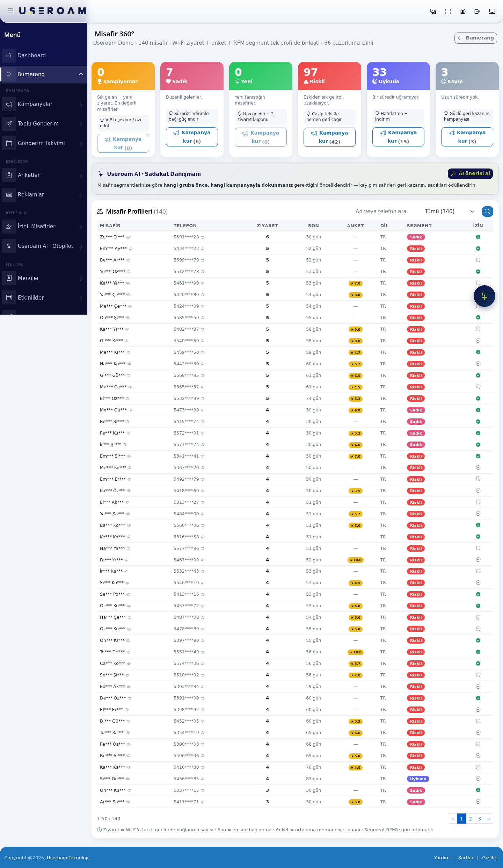The height and width of the screenshot is (868, 503).
Task: Go to page 3 of guest profiles
Action: pos(480,819)
